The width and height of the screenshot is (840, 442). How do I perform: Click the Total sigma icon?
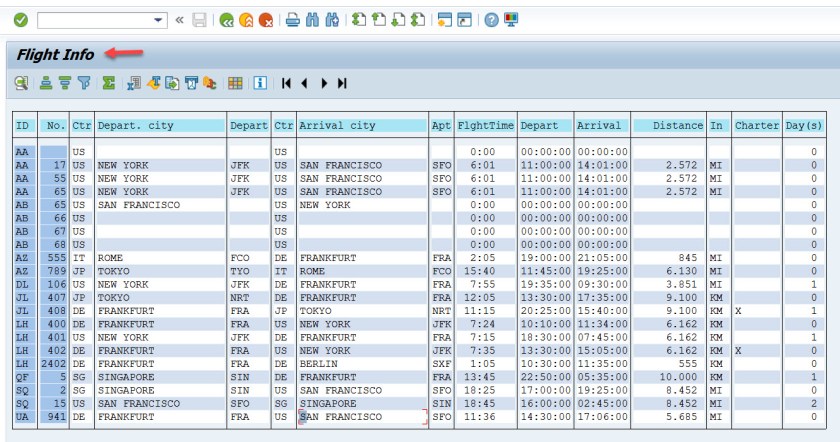click(108, 84)
